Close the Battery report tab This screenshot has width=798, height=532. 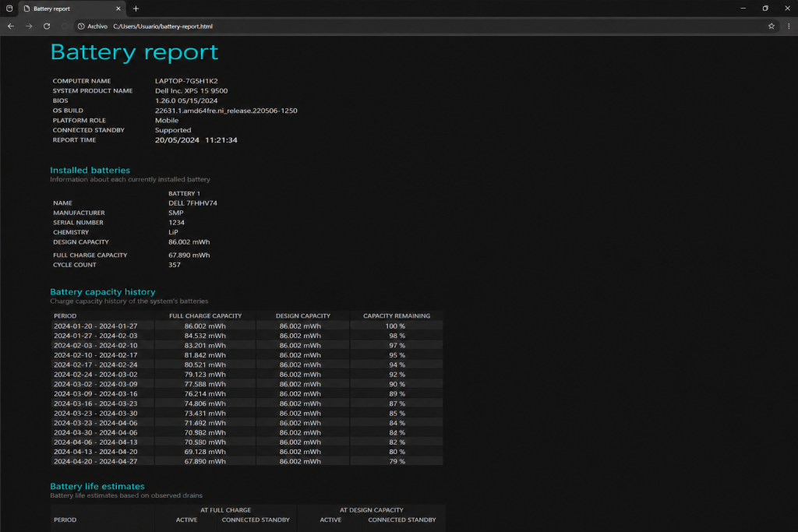coord(118,9)
